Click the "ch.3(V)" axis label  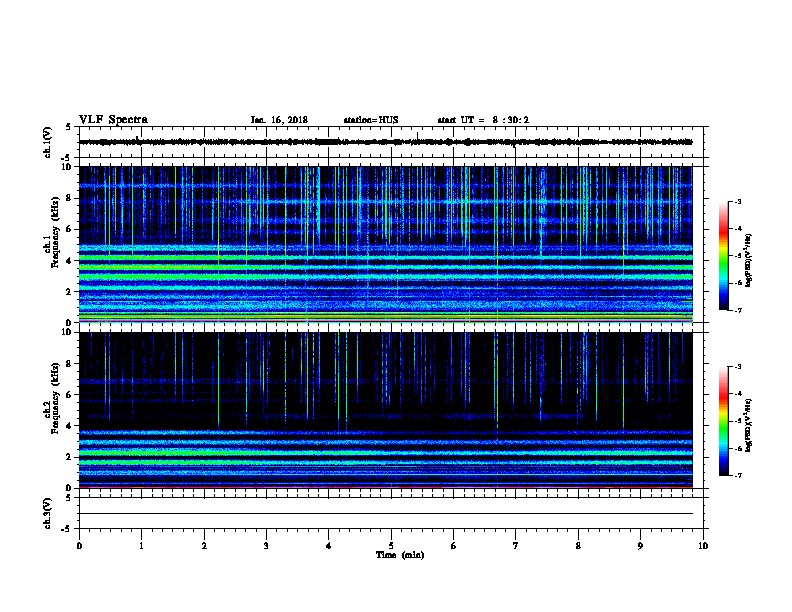click(x=47, y=513)
